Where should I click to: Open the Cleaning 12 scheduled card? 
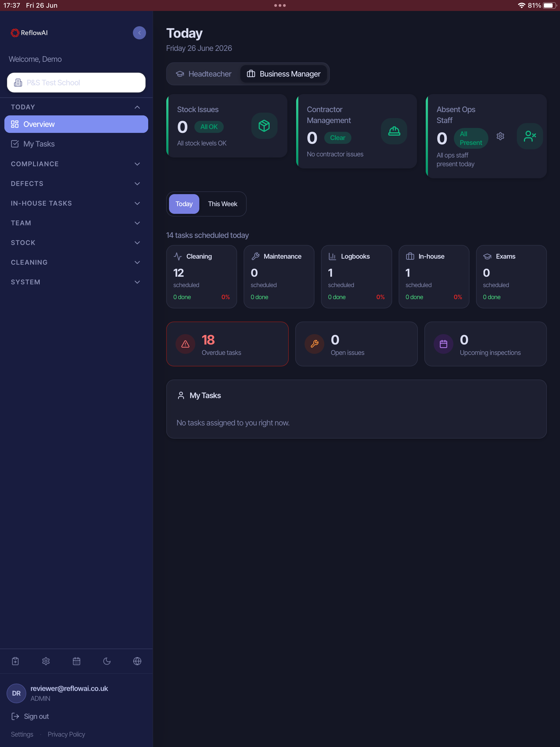point(202,277)
